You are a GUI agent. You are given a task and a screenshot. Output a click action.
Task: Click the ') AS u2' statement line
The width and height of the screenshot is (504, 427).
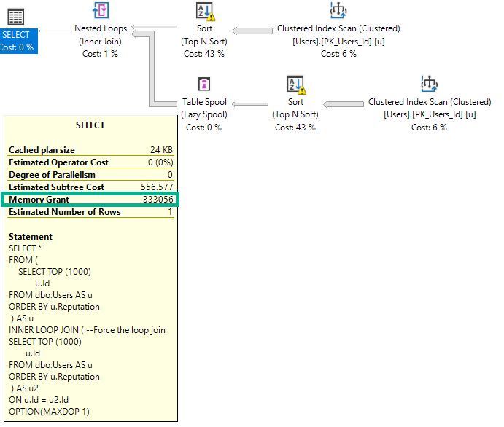[x=24, y=388]
